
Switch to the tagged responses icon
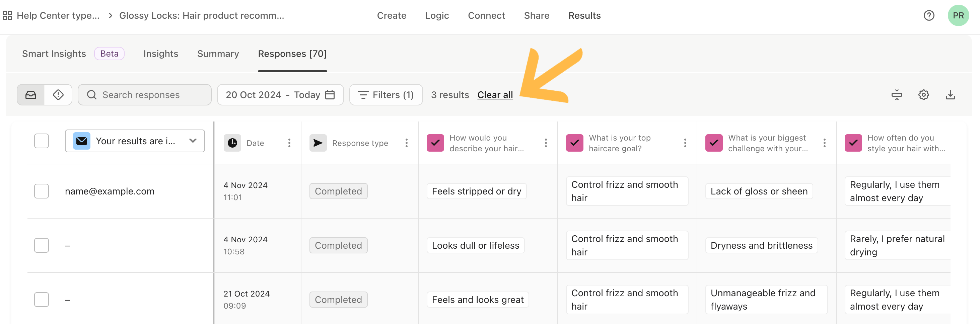click(x=58, y=95)
